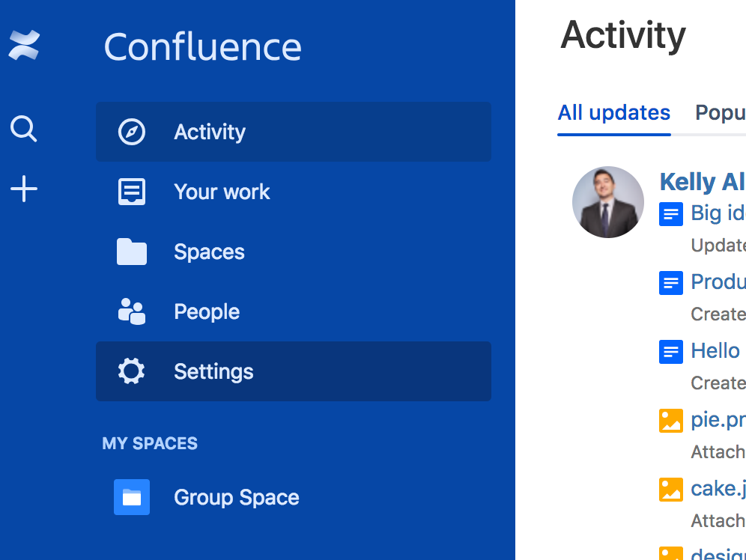The image size is (746, 560).
Task: Click the Confluence logo icon
Action: click(24, 46)
